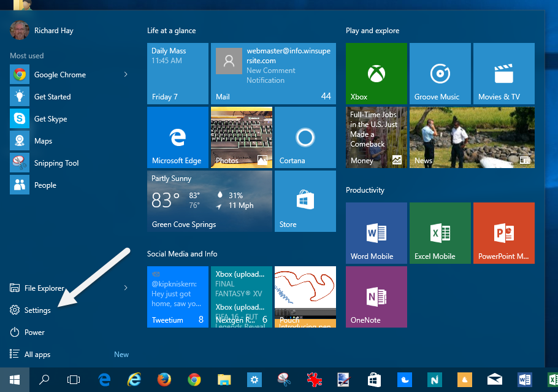The height and width of the screenshot is (392, 558).
Task: Open the Mail live tile
Action: pos(273,74)
